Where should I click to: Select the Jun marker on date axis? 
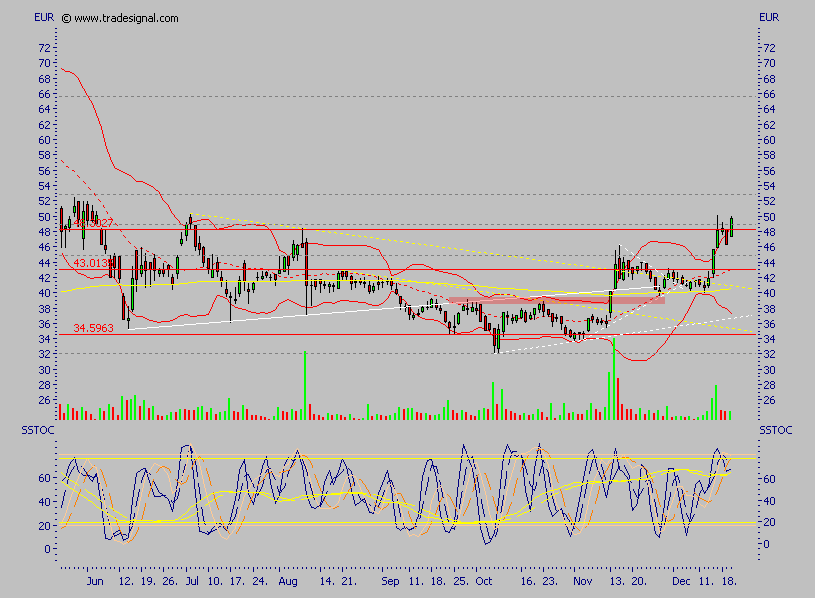pos(95,580)
